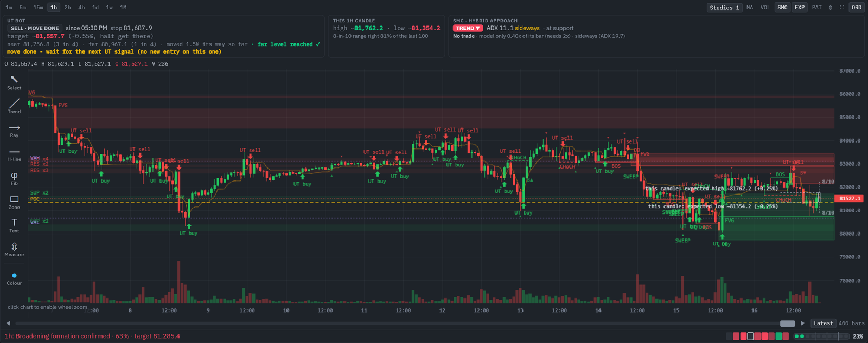Toggle the SMC overlay off
The height and width of the screenshot is (343, 868).
[x=782, y=8]
